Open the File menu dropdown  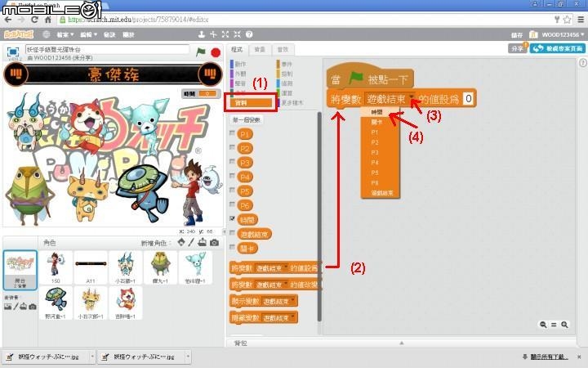(65, 34)
